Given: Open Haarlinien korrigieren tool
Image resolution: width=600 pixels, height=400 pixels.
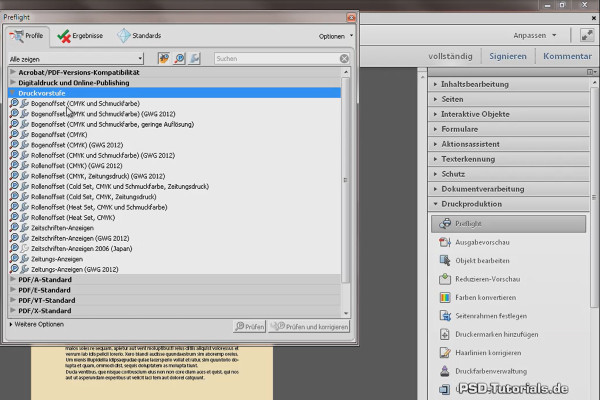Looking at the screenshot, I should (480, 353).
